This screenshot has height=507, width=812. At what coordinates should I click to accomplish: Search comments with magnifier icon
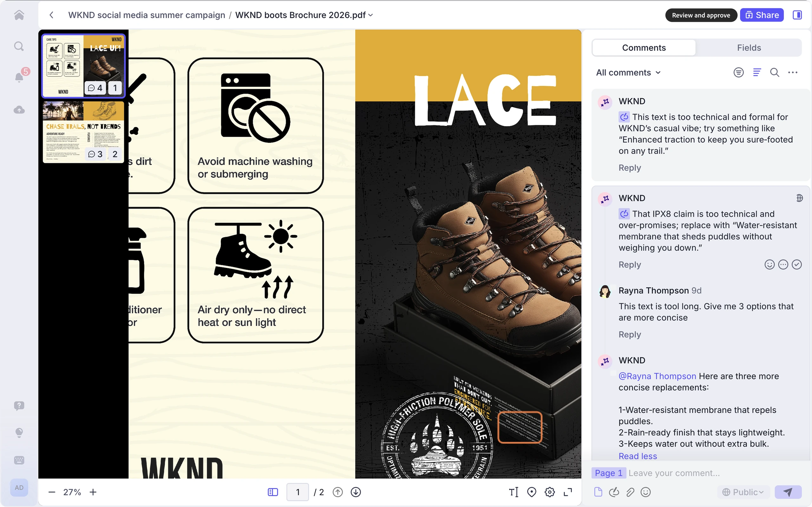775,73
